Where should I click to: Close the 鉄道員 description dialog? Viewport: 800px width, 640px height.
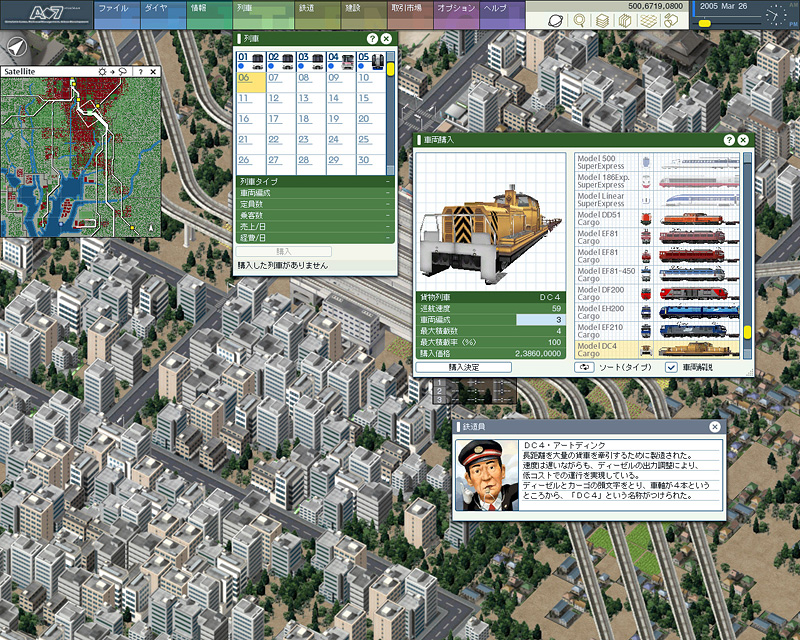tap(715, 427)
